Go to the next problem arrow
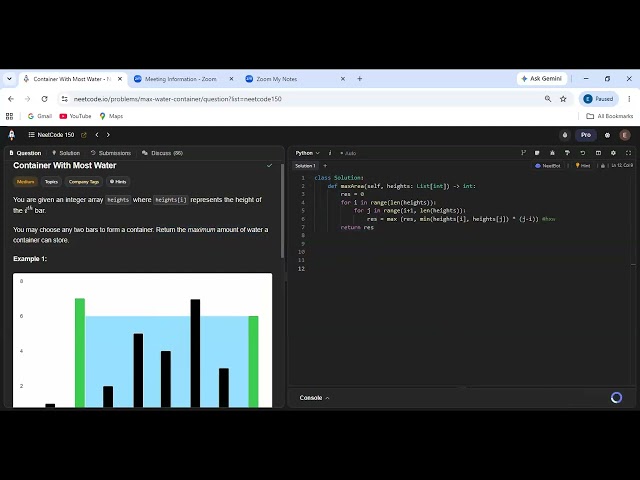The width and height of the screenshot is (640, 480). click(108, 135)
